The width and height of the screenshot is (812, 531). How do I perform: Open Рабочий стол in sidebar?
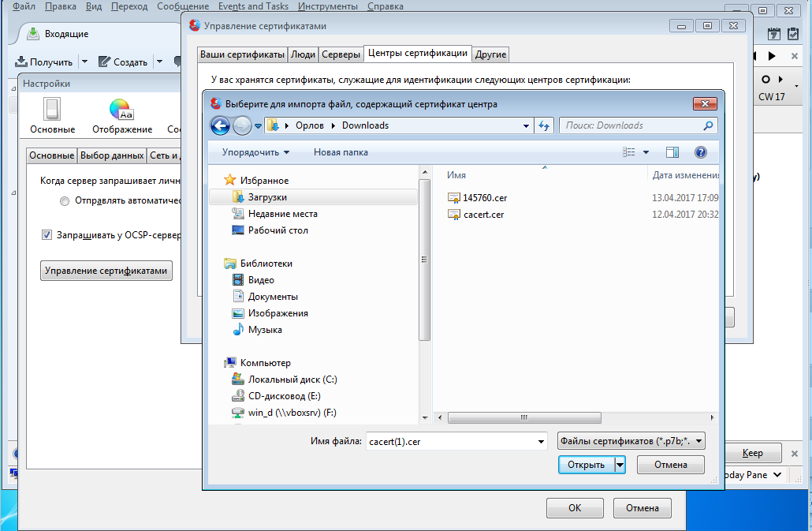270,230
